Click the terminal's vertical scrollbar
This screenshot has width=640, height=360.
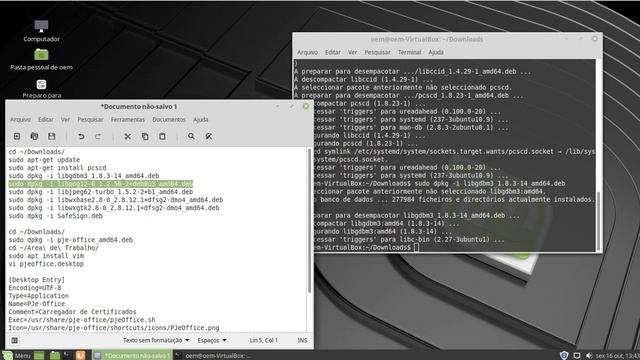(598, 220)
